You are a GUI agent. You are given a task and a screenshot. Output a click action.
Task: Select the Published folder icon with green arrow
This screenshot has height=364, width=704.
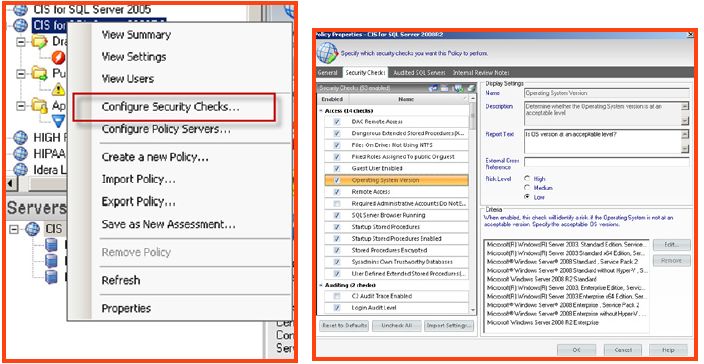40,73
